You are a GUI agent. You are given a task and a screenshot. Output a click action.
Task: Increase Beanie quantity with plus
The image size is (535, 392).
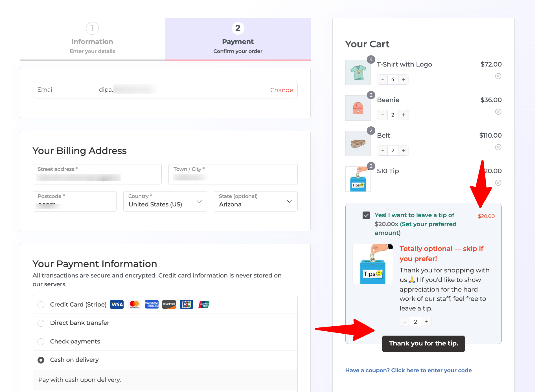[404, 115]
